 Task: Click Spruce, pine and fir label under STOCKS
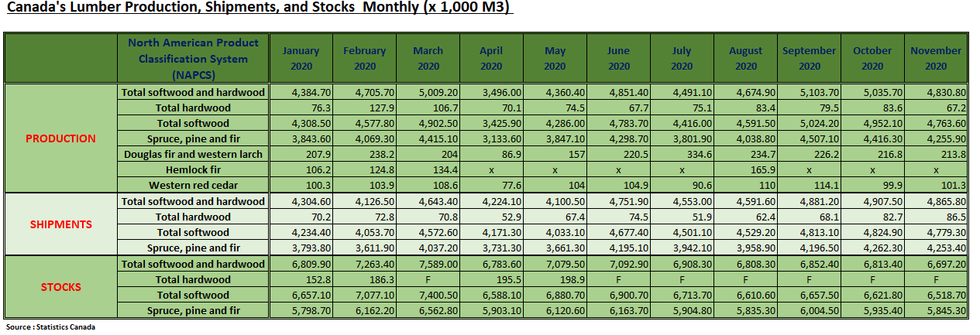click(x=194, y=311)
